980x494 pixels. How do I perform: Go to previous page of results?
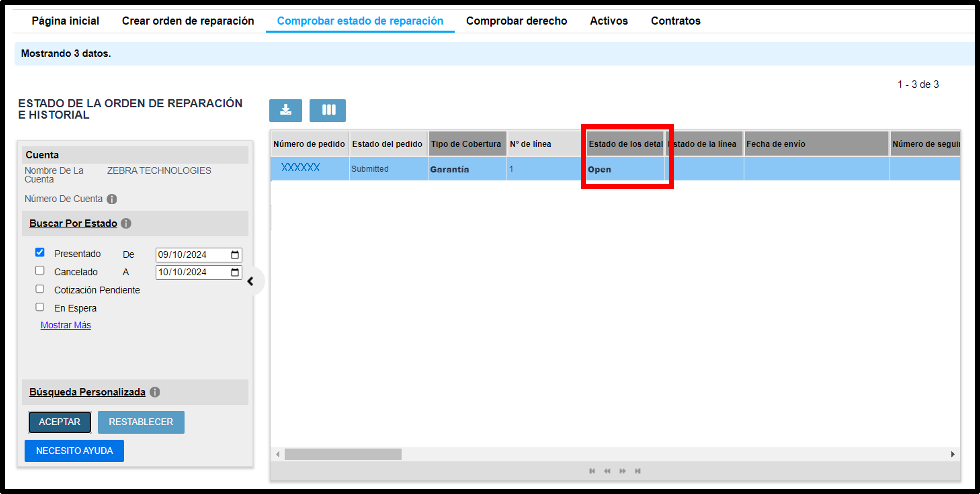click(607, 471)
